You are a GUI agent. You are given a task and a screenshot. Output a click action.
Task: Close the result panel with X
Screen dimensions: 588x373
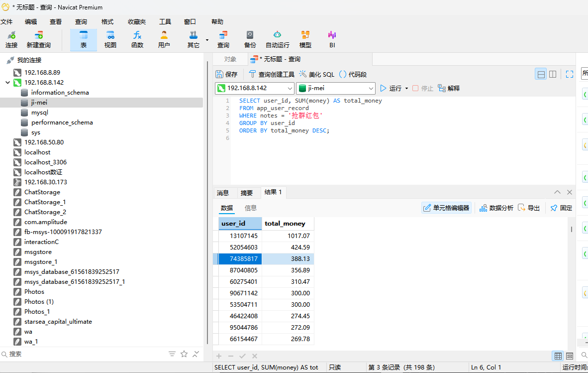click(569, 192)
